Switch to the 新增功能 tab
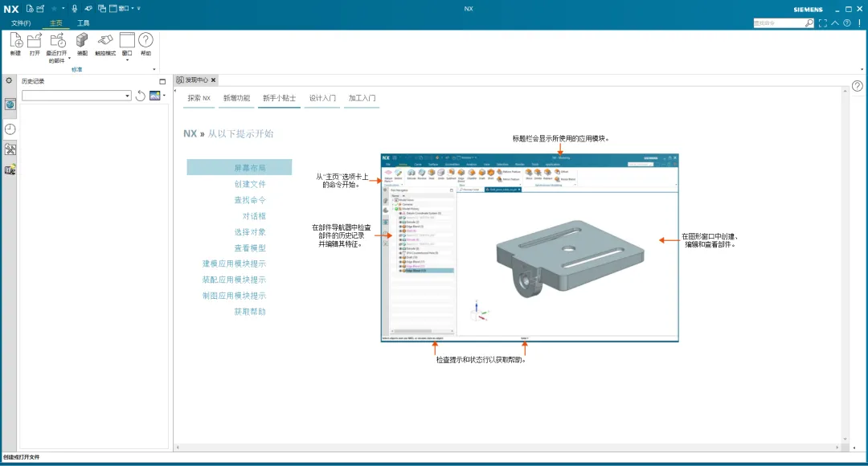868x466 pixels. 237,98
